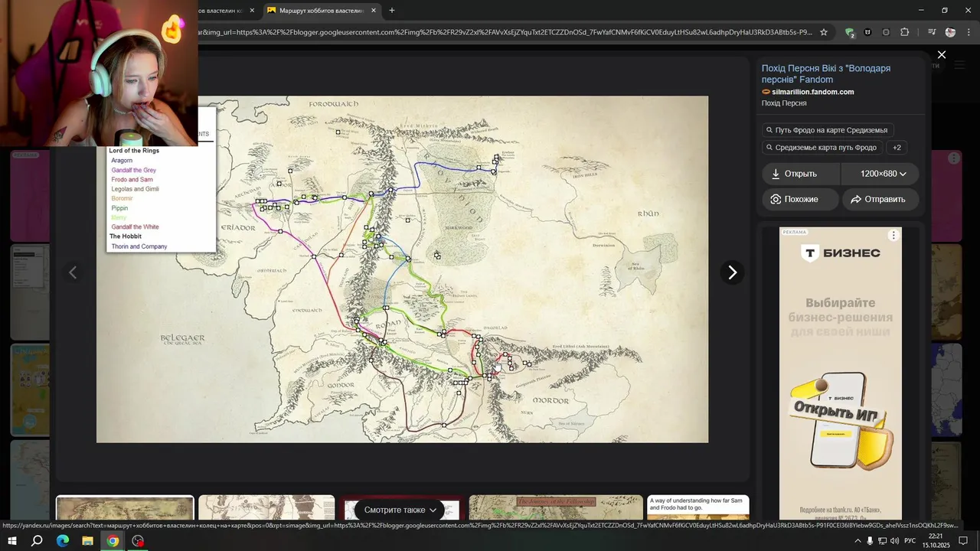Launch Microsoft Edge from the taskbar
Viewport: 980px width, 551px height.
[x=63, y=541]
